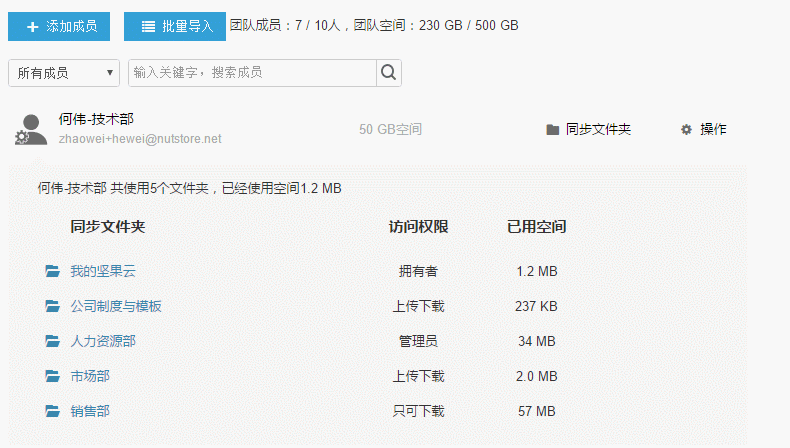Screen dimensions: 790x448
Task: Click the 2.0 MB size value
Action: [537, 376]
